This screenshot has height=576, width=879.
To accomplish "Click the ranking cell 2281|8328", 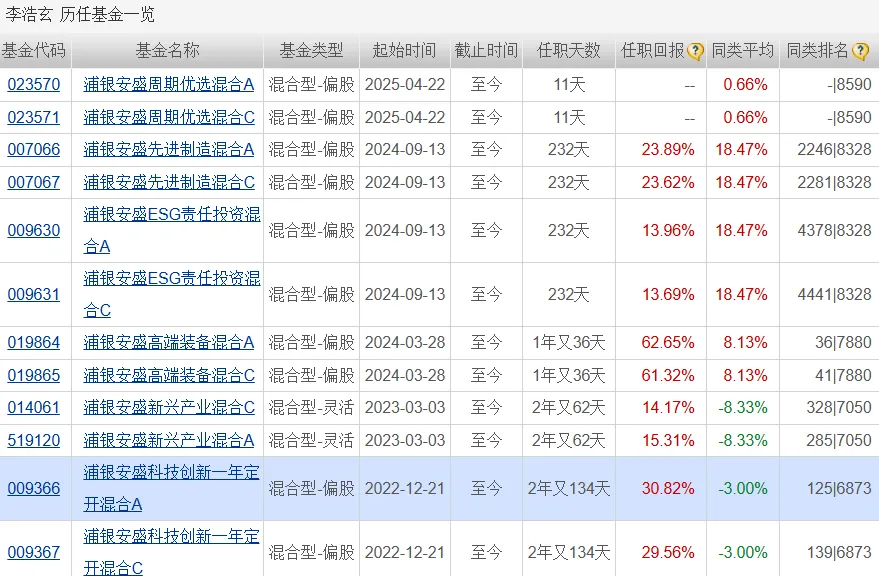I will [834, 182].
